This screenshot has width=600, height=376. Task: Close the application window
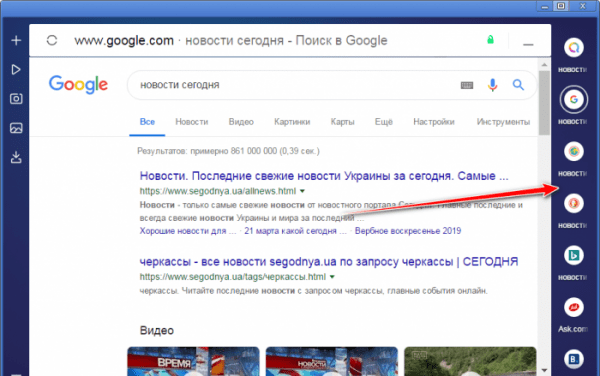click(582, 6)
